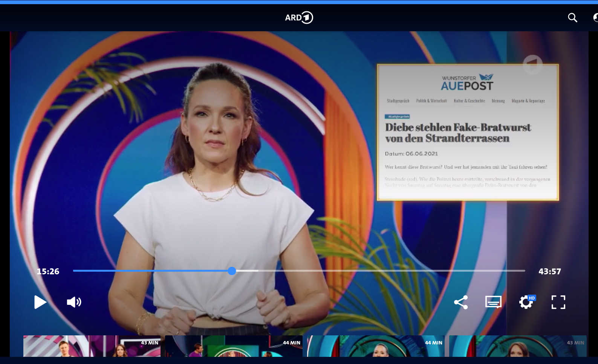Click the total duration 43:57
The image size is (598, 364).
[550, 271]
